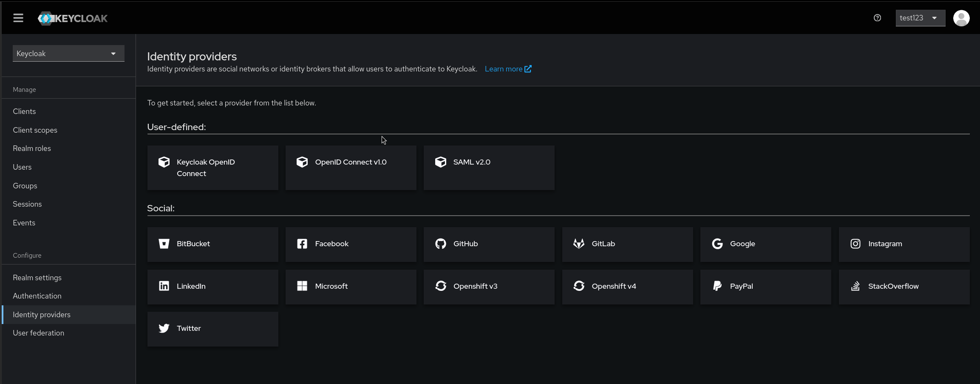This screenshot has height=384, width=980.
Task: Add the Microsoft identity provider
Action: pos(351,287)
